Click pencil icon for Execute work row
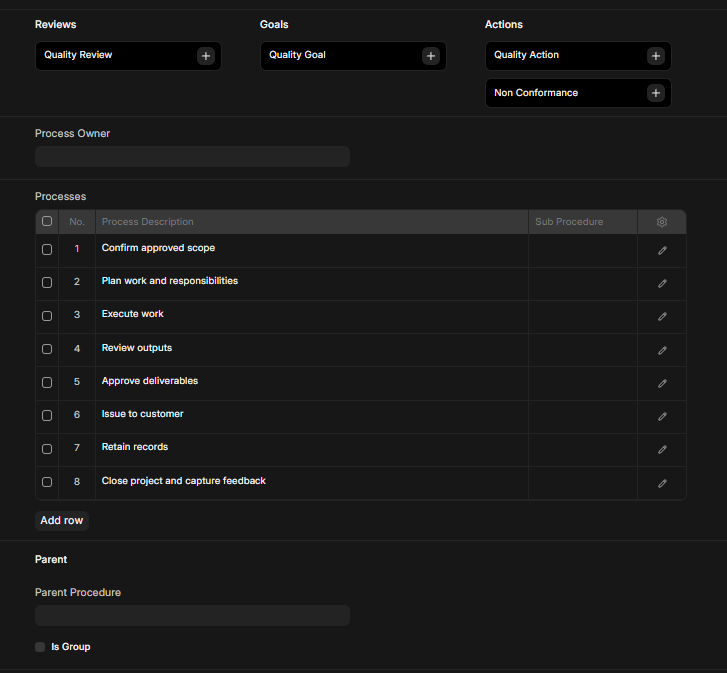Screen dimensions: 727x673 (662, 316)
